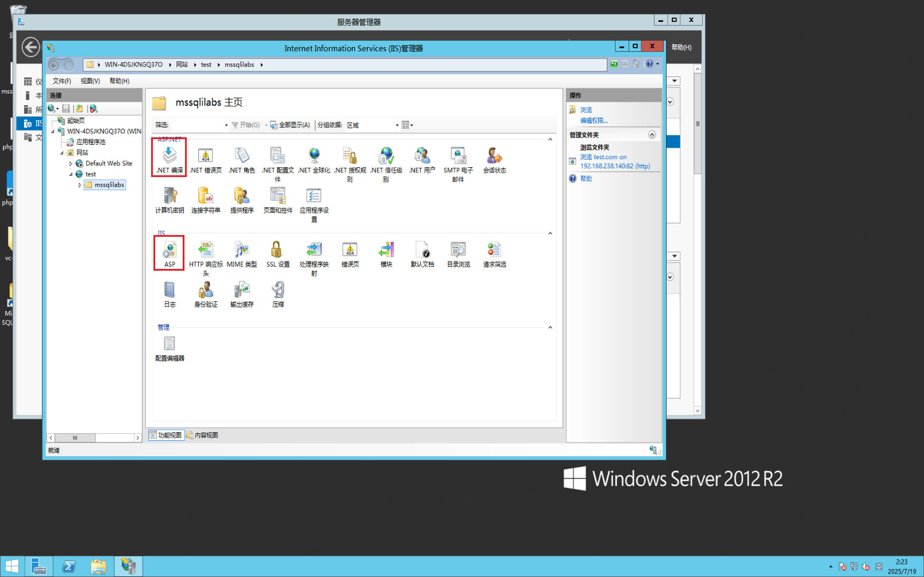Open the 默认文档 feature
Viewport: 924px width, 577px height.
click(422, 253)
